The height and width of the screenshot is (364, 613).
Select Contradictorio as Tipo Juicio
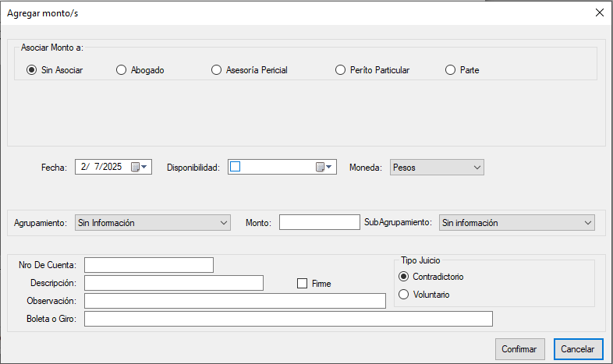[x=403, y=277]
